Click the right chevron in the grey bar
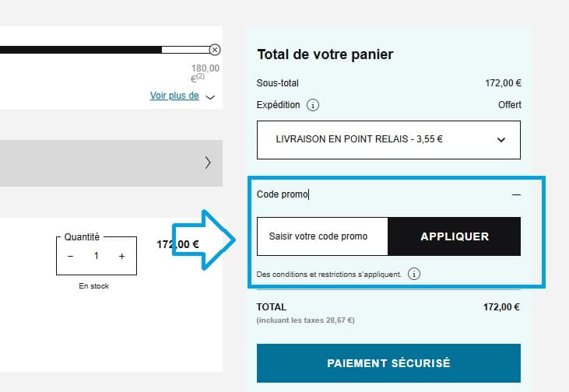569x392 pixels. (x=207, y=163)
